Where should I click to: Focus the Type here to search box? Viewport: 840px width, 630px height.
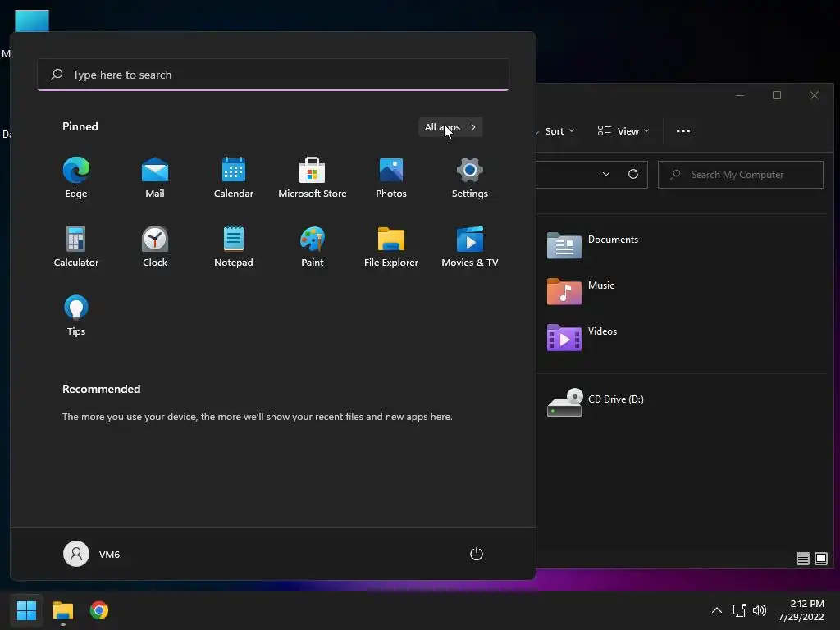pos(273,75)
